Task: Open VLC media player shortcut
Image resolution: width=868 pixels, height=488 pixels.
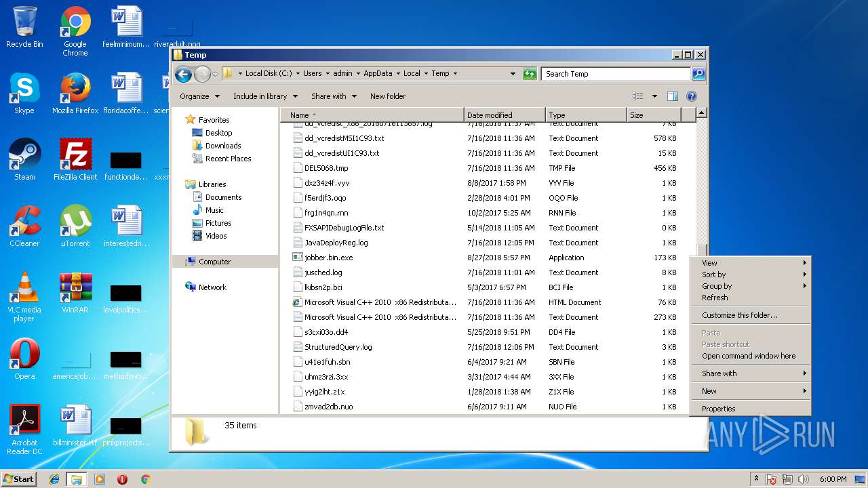Action: 24,297
